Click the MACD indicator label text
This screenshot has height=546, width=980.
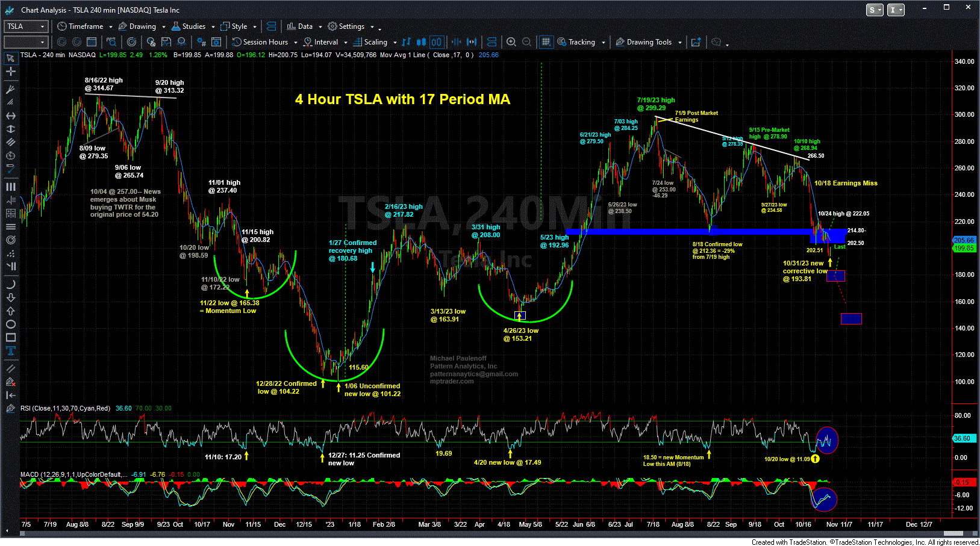[74, 474]
